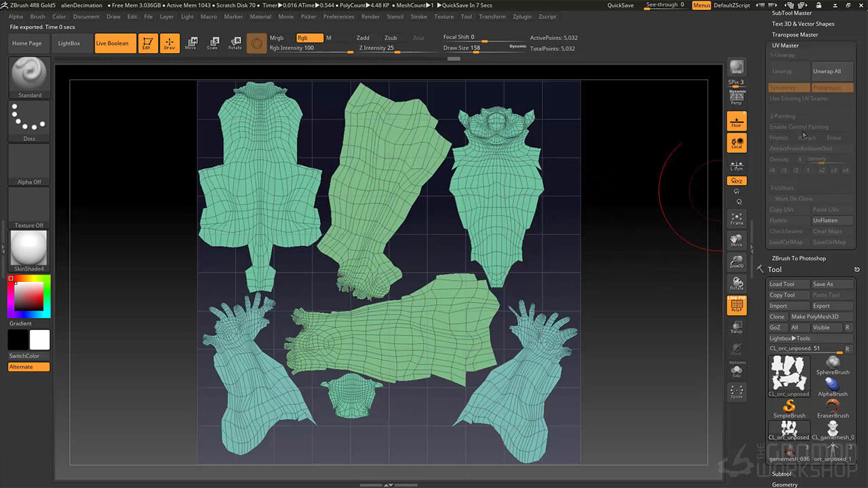Toggle the Floor grid button
The image size is (868, 488).
[736, 121]
